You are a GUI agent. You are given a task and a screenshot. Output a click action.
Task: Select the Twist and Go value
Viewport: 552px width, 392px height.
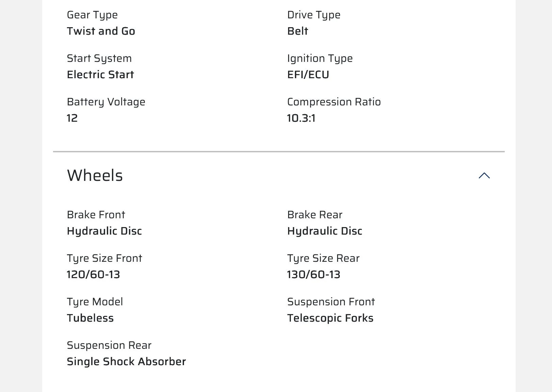[x=101, y=31]
